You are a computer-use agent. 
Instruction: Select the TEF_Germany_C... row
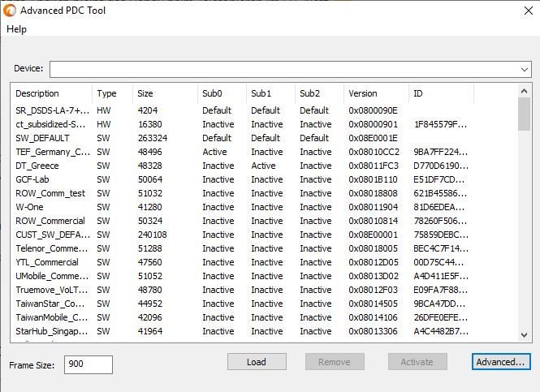click(241, 152)
